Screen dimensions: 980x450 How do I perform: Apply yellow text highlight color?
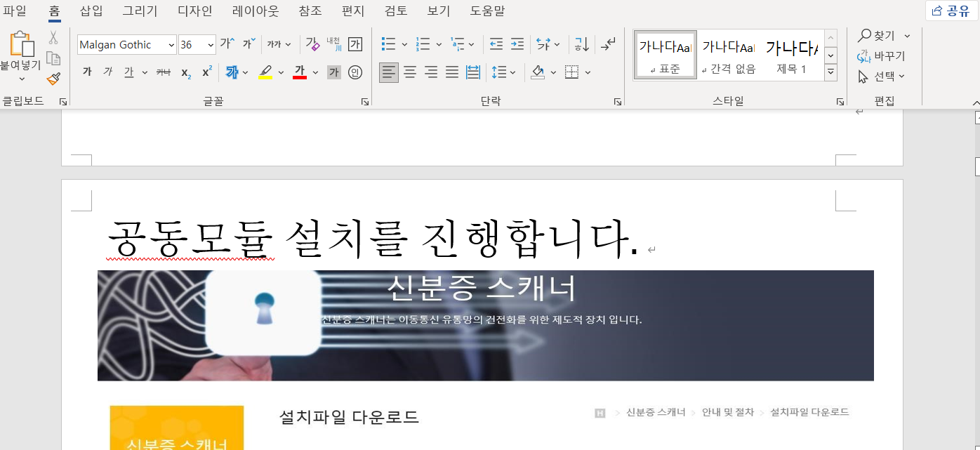(x=265, y=72)
